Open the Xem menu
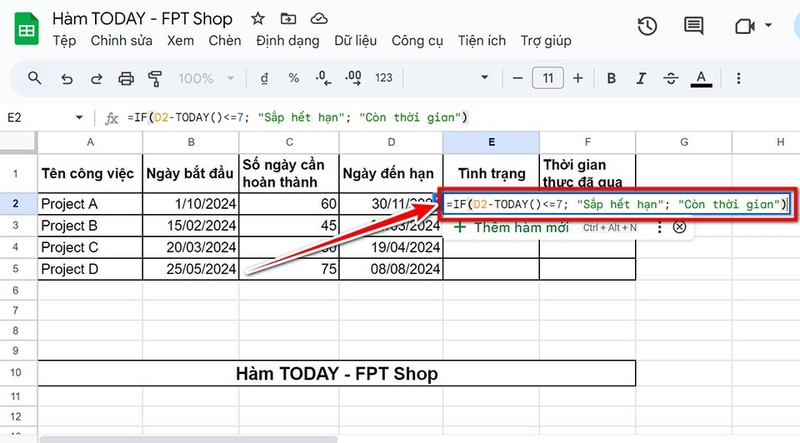 coord(181,41)
